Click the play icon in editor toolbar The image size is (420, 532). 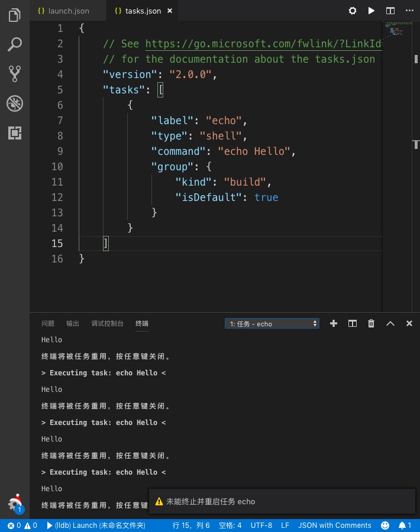[x=371, y=11]
